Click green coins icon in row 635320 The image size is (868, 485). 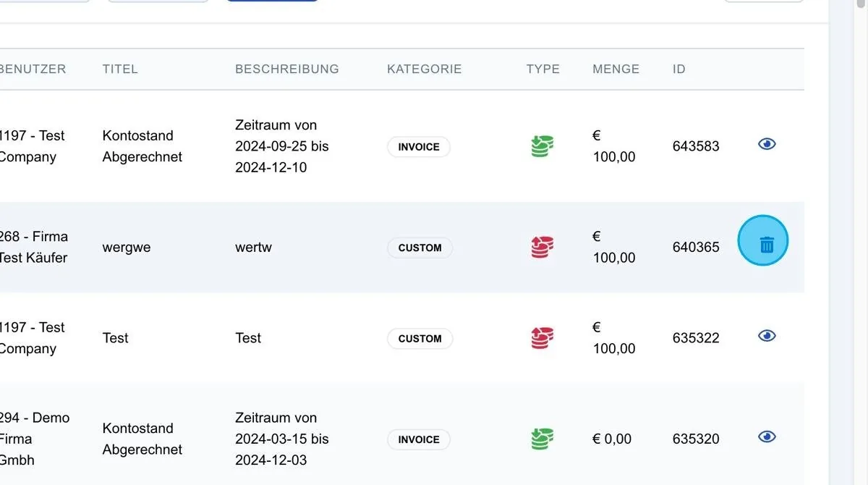click(542, 439)
